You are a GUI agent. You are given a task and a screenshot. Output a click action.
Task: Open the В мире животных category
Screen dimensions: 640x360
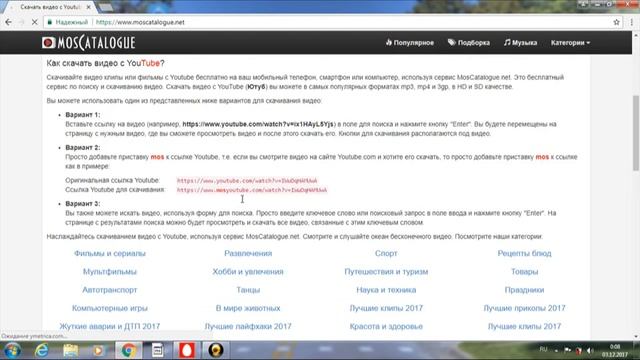click(x=248, y=308)
